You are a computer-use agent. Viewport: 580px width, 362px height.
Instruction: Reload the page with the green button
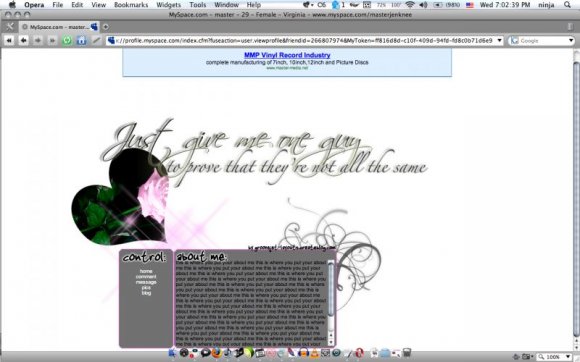click(67, 40)
